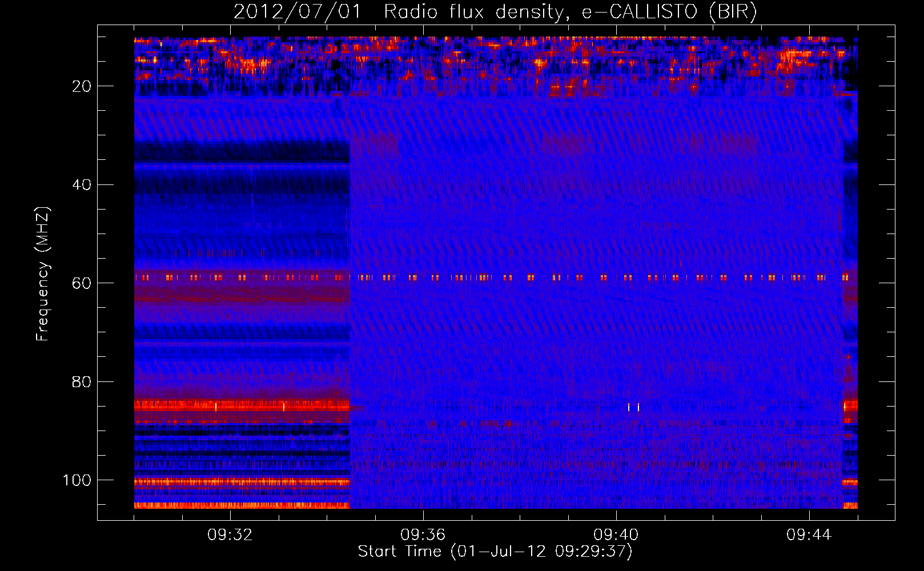The image size is (924, 571).
Task: Click the 09:40 time tick label
Action: (616, 535)
